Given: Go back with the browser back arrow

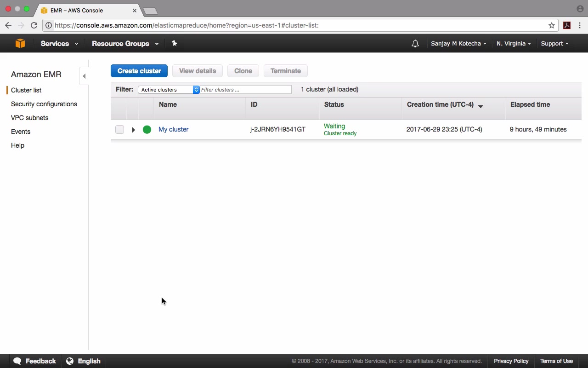Looking at the screenshot, I should pyautogui.click(x=8, y=25).
